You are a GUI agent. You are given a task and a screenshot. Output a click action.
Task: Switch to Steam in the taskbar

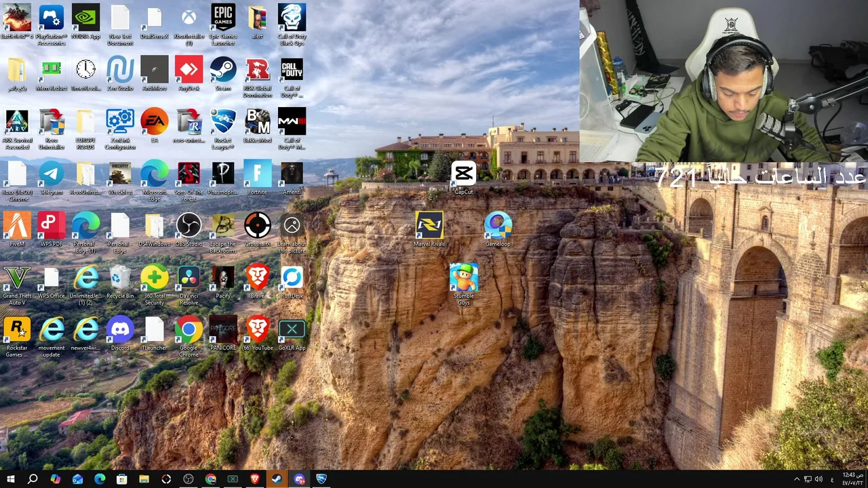[277, 479]
